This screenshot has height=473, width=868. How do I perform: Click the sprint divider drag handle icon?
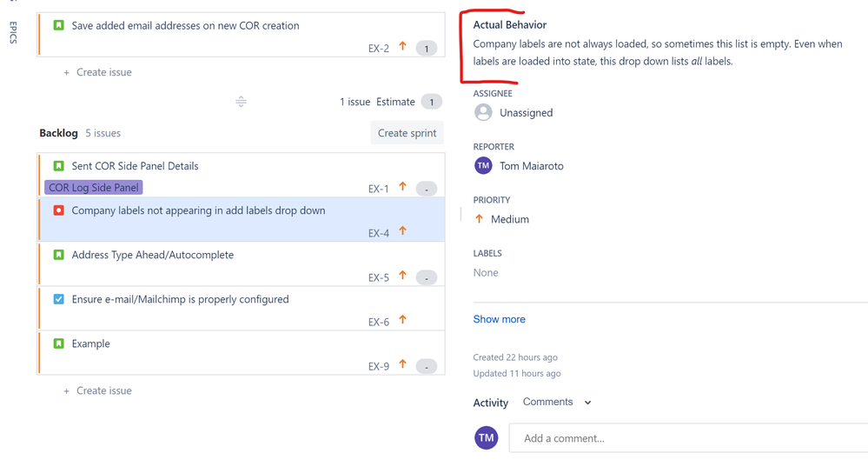[241, 102]
